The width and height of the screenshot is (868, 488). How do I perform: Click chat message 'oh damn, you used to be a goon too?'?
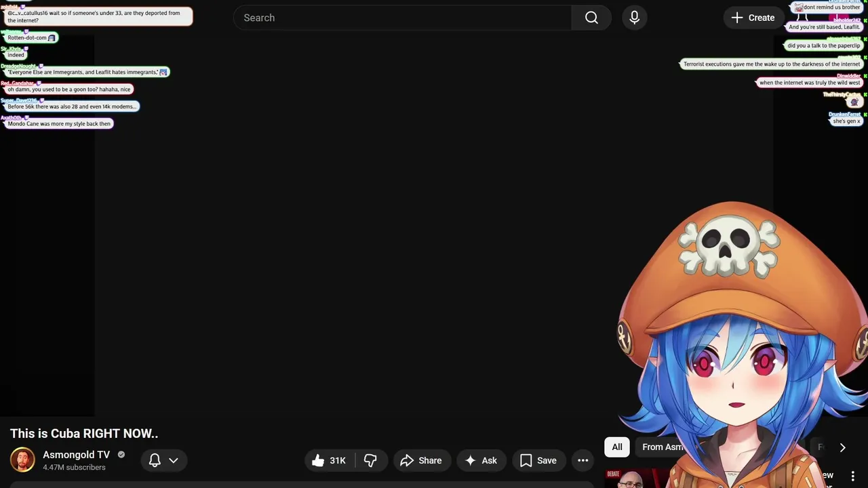[68, 89]
